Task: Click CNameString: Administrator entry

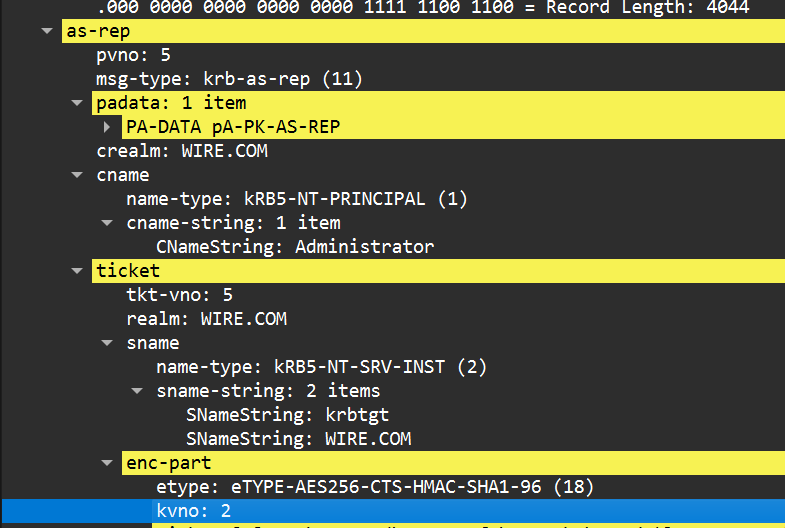Action: pos(295,247)
